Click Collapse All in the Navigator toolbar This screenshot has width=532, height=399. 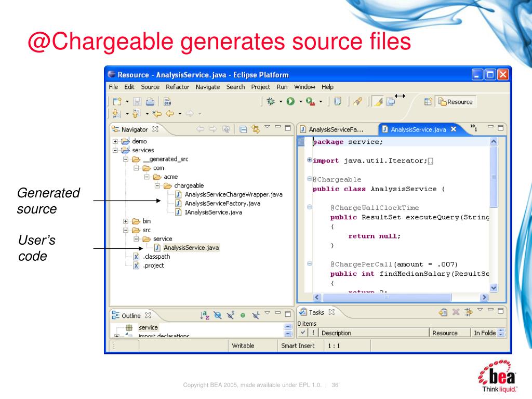coord(243,129)
